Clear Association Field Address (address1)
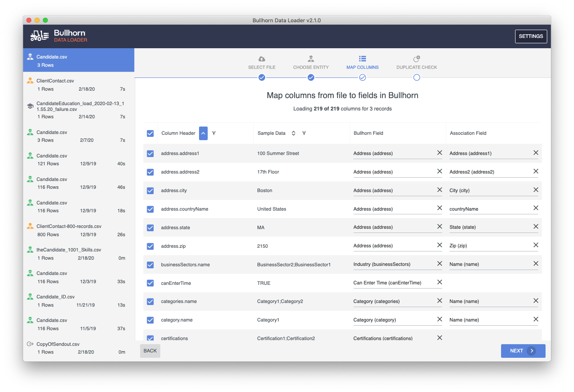Image resolution: width=574 pixels, height=392 pixels. click(536, 153)
